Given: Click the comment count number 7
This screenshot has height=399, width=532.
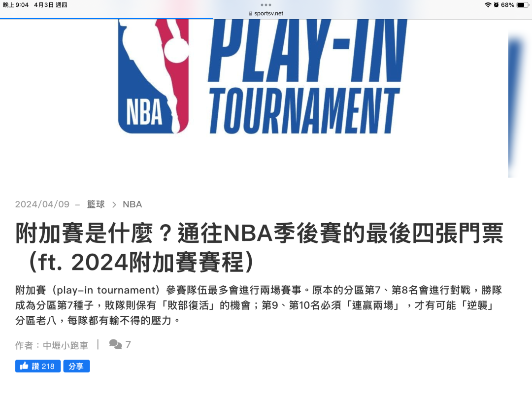Looking at the screenshot, I should (128, 345).
